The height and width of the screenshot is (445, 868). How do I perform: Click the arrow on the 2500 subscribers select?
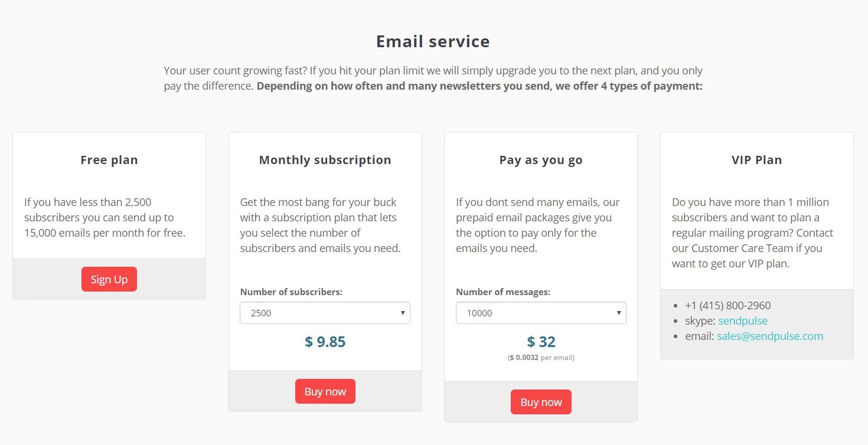403,313
